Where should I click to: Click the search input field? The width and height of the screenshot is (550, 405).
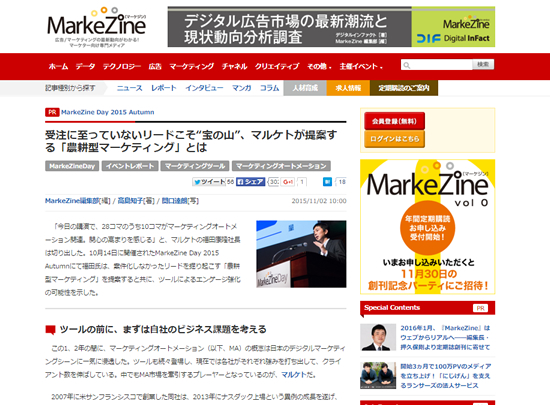point(437,65)
